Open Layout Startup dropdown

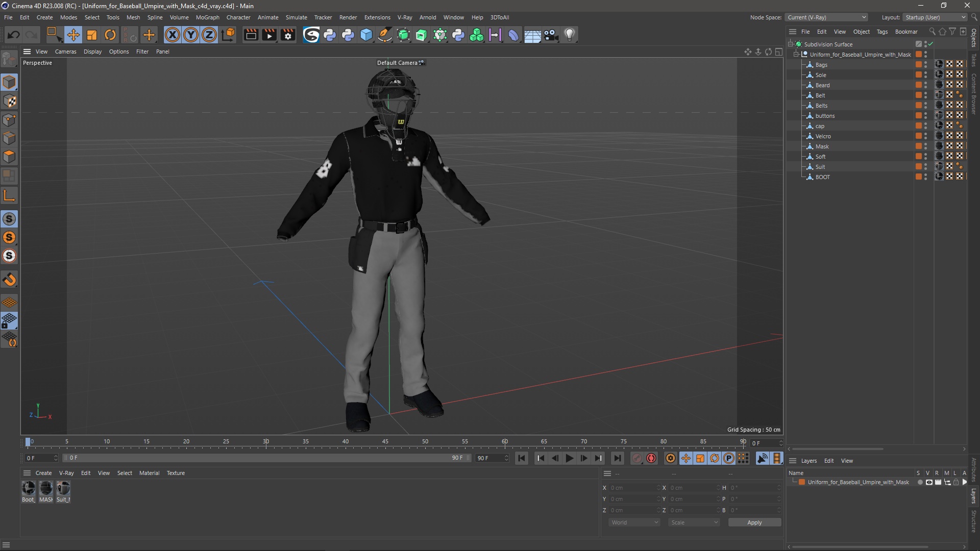coord(935,17)
